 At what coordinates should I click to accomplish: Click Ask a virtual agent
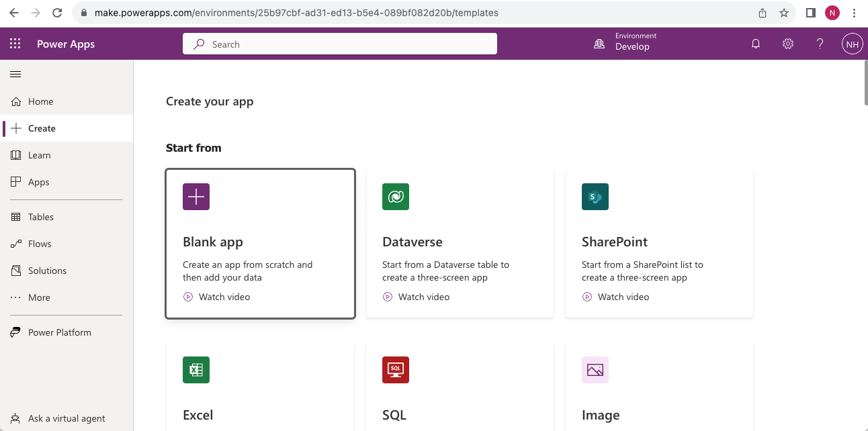click(x=66, y=418)
